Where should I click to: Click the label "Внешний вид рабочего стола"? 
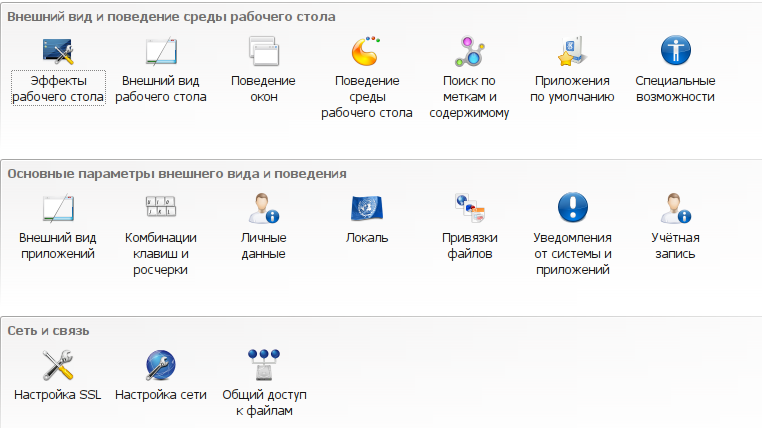(x=161, y=88)
